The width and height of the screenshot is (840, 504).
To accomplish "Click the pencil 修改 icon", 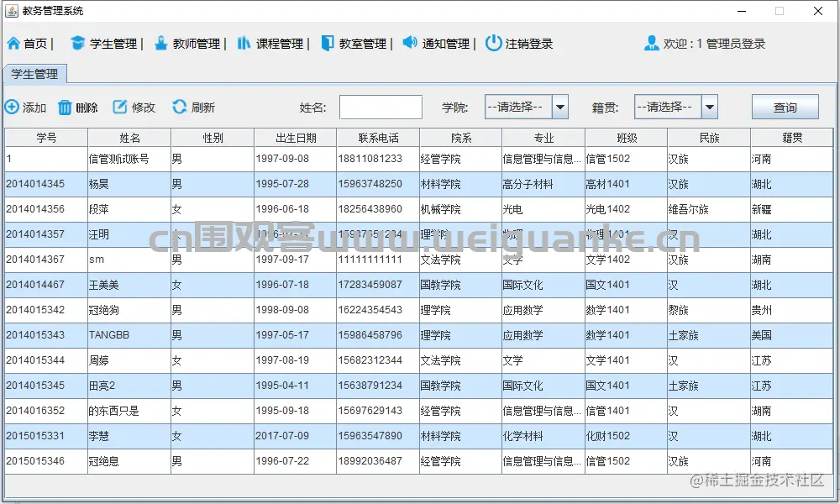I will [x=120, y=108].
